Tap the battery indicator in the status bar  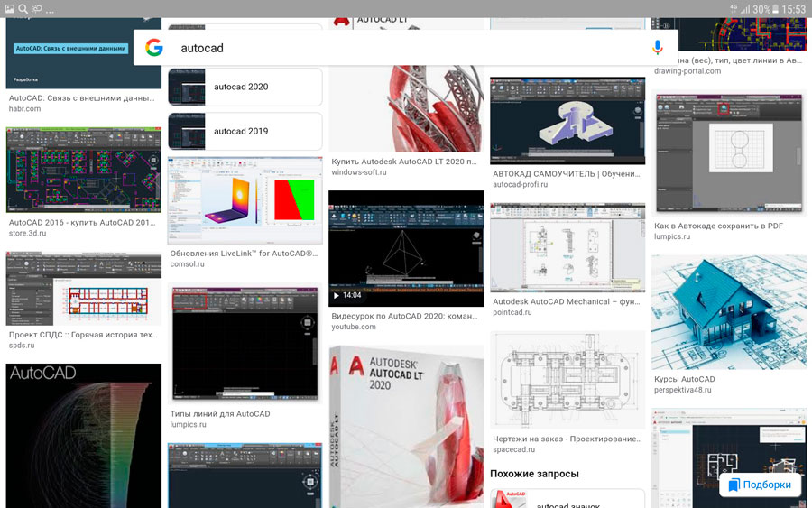775,9
